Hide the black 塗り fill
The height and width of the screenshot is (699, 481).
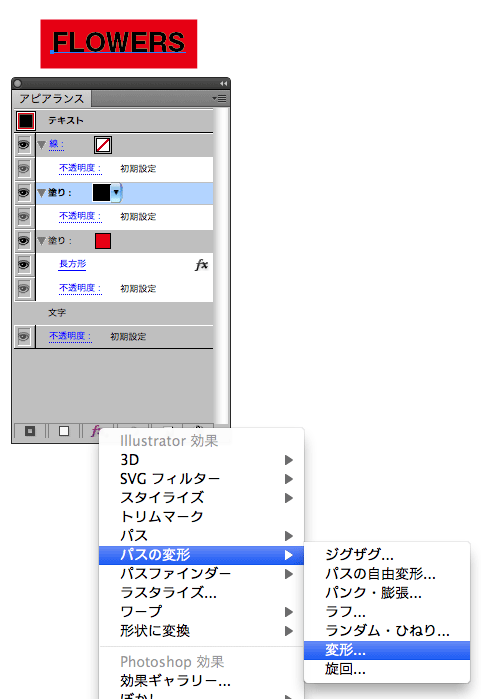(x=24, y=193)
